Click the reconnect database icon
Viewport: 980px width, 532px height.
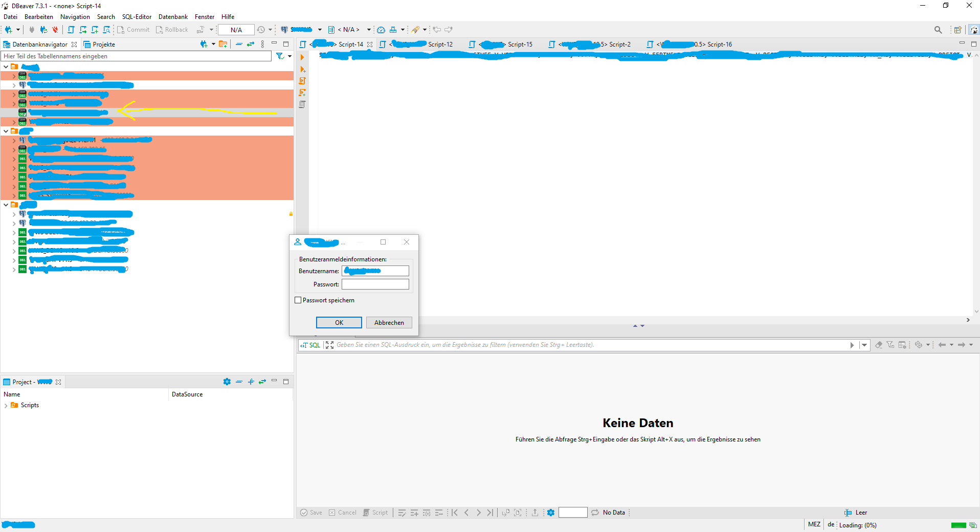point(43,30)
